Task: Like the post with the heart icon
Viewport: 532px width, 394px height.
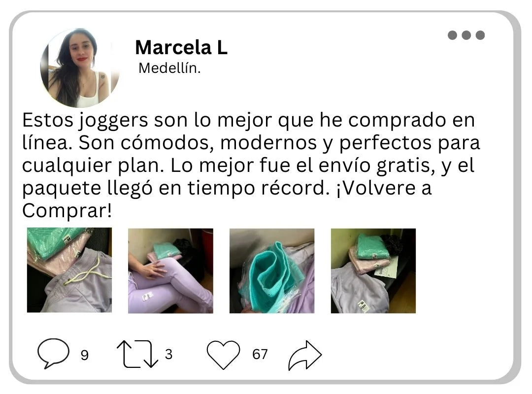Action: (x=223, y=355)
